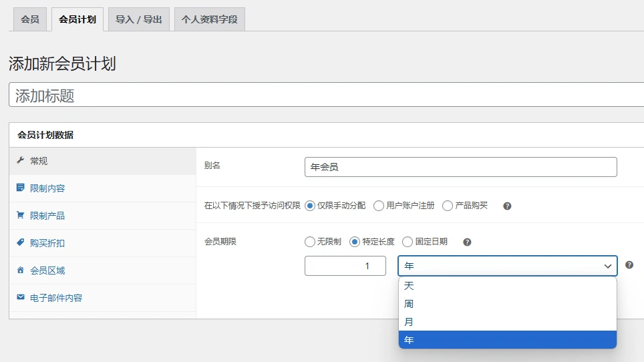This screenshot has height=362, width=644.
Task: Choose 无限制 membership length
Action: [310, 242]
